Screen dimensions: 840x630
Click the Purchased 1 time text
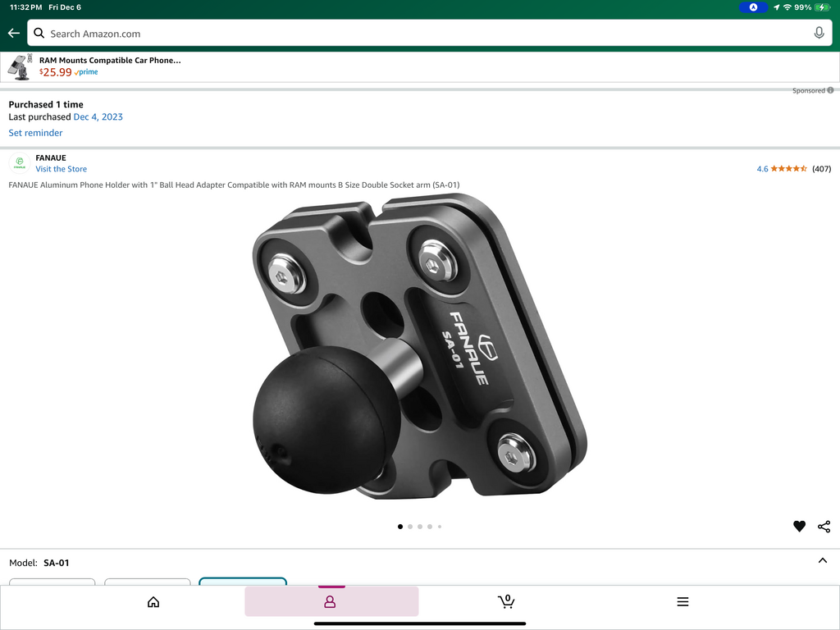pyautogui.click(x=46, y=104)
